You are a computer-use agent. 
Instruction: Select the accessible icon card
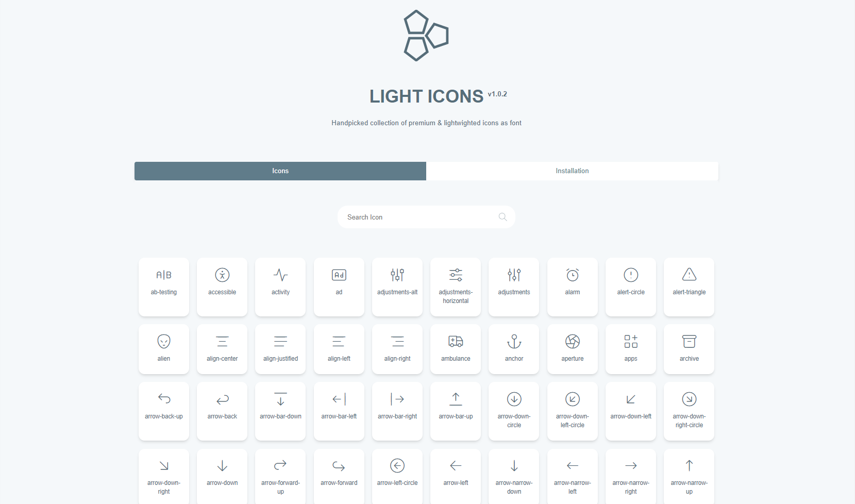(222, 287)
